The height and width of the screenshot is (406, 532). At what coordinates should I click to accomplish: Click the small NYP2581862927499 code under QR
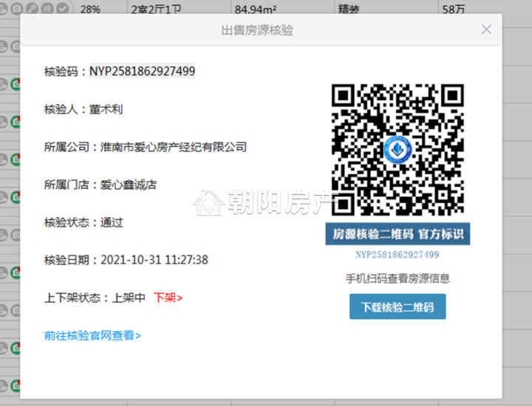398,255
